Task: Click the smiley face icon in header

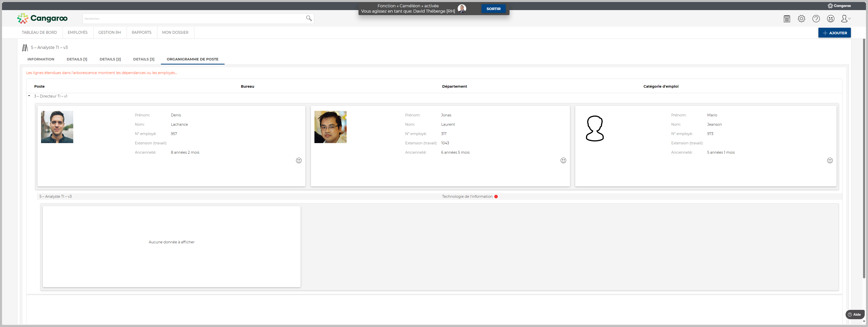Action: 830,19
